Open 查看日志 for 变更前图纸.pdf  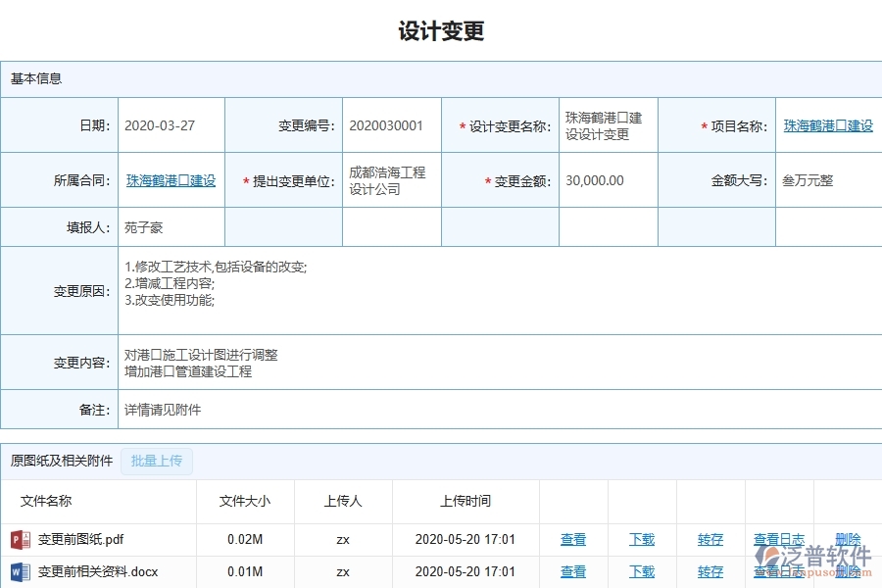click(777, 539)
